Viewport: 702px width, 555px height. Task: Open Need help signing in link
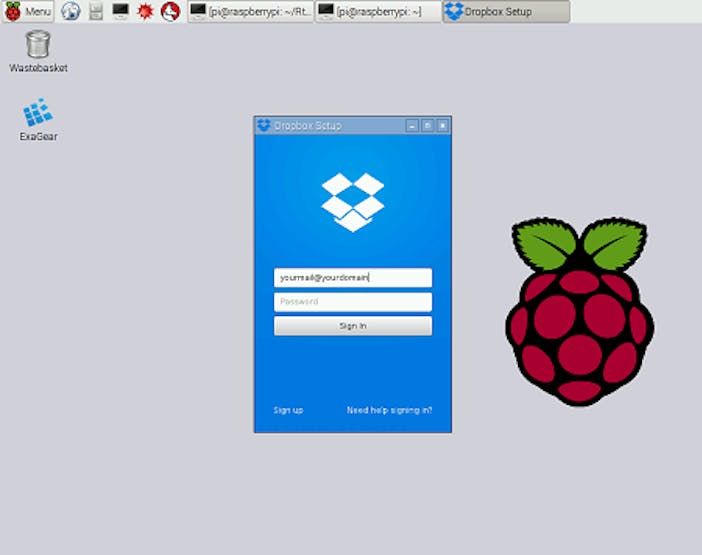click(390, 410)
